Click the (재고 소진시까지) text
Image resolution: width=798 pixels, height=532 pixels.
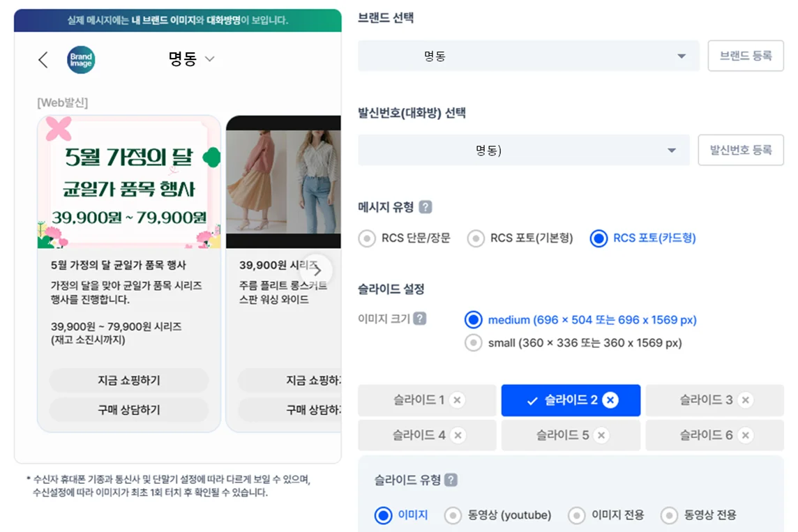(87, 340)
